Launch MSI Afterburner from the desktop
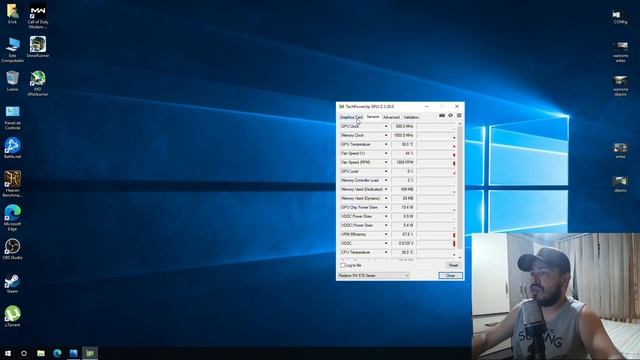Screen dimensions: 640x360 pos(38,83)
